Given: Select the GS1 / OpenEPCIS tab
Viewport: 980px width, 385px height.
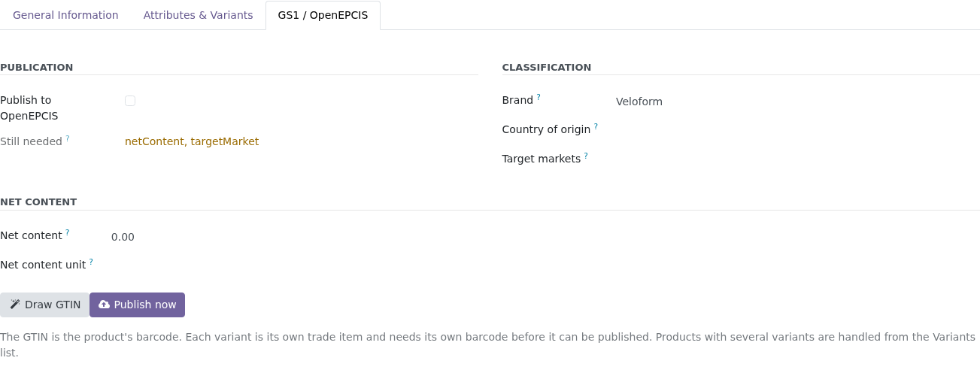Looking at the screenshot, I should (x=323, y=15).
